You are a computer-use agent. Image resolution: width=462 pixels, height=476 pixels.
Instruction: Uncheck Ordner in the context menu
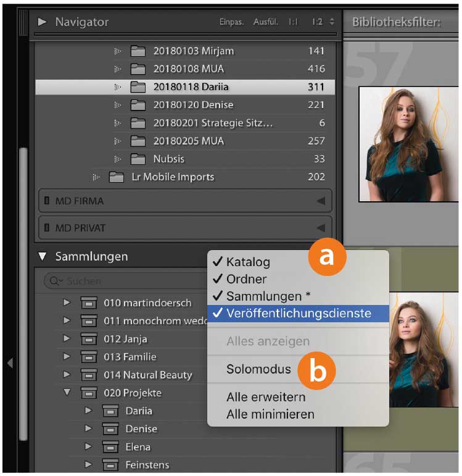(298, 279)
